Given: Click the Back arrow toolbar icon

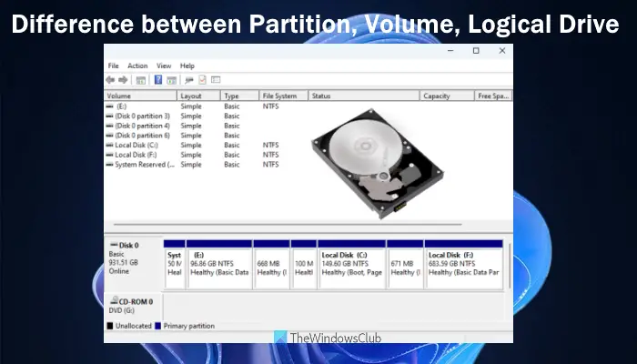Looking at the screenshot, I should (x=110, y=80).
